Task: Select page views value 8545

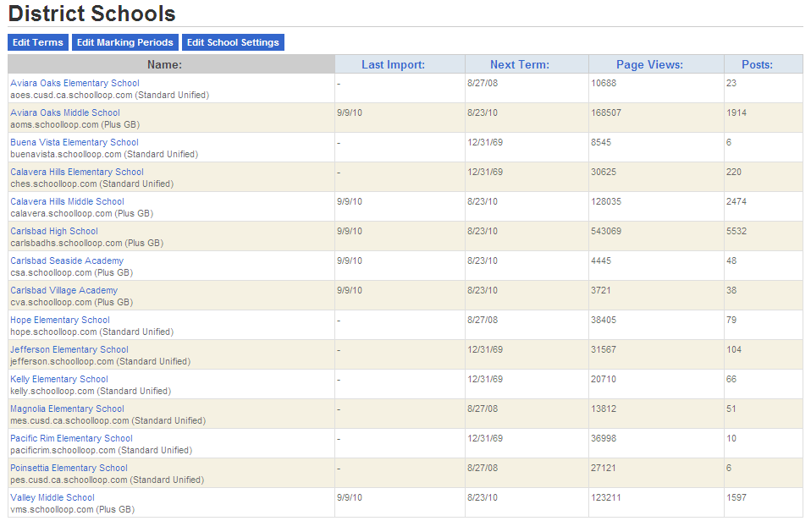Action: click(601, 142)
